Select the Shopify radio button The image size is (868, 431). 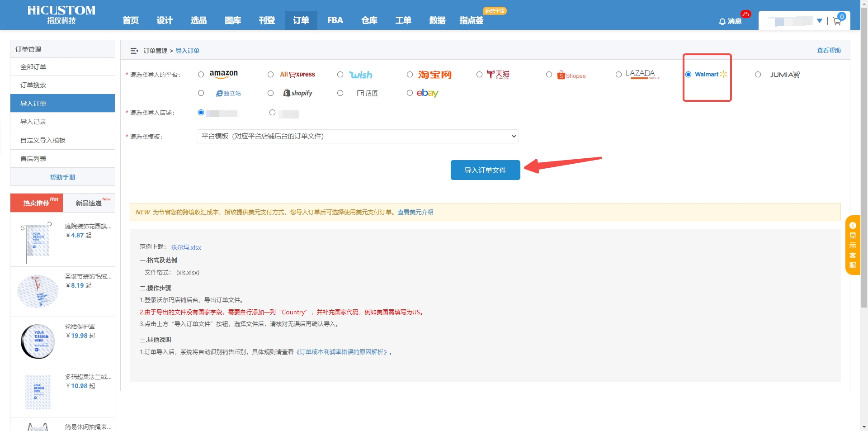pos(271,93)
